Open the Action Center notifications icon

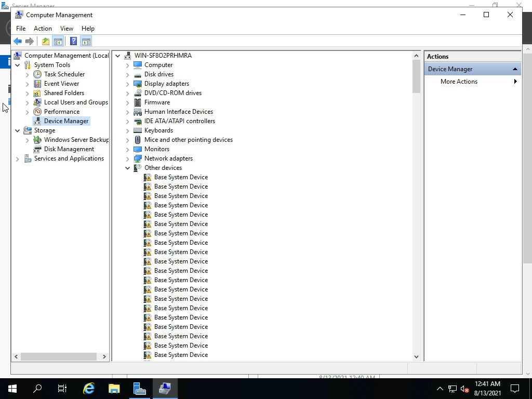click(x=515, y=389)
